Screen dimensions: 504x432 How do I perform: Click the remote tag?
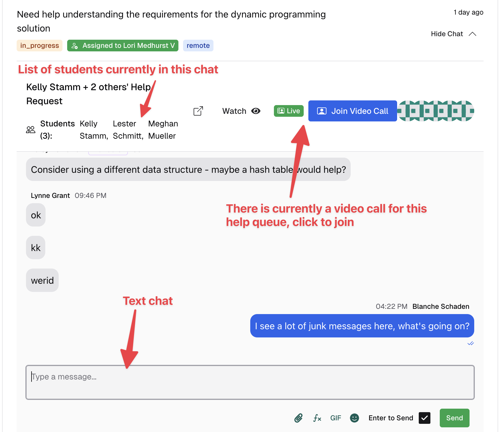click(198, 46)
